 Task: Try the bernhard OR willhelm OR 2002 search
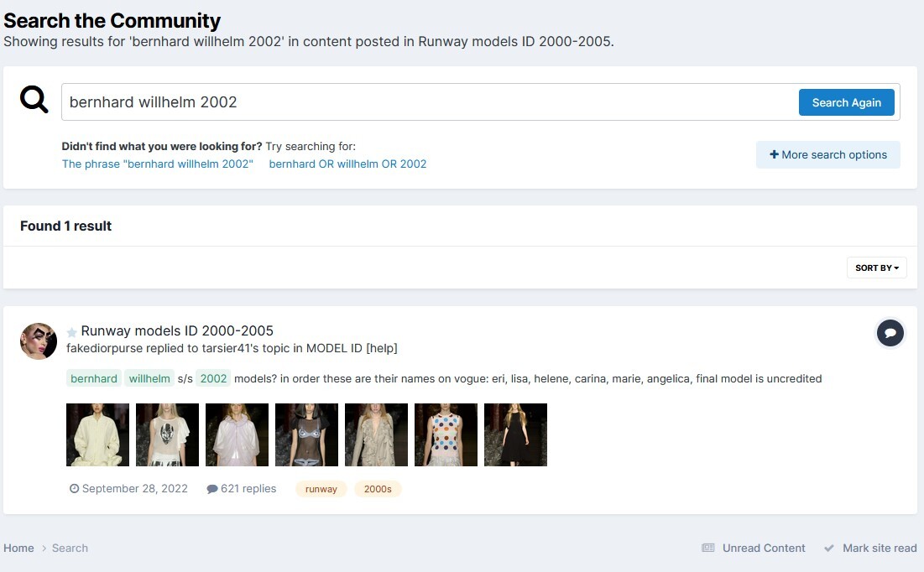point(347,164)
